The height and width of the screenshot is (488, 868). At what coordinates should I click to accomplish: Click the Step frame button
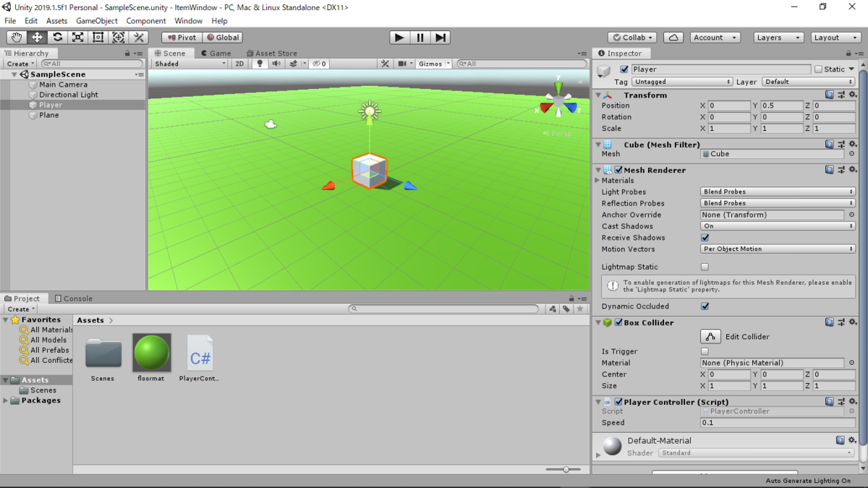coord(441,38)
